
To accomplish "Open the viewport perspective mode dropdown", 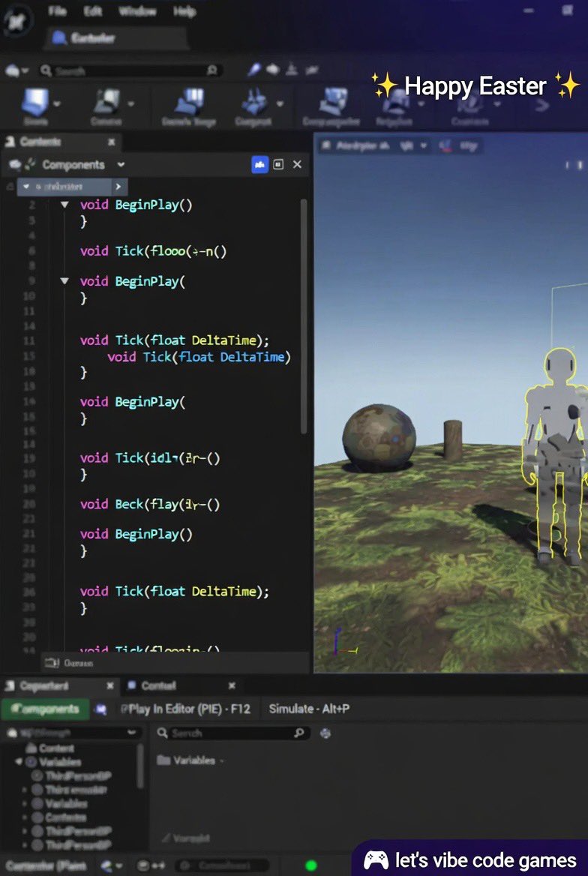I will coord(355,145).
